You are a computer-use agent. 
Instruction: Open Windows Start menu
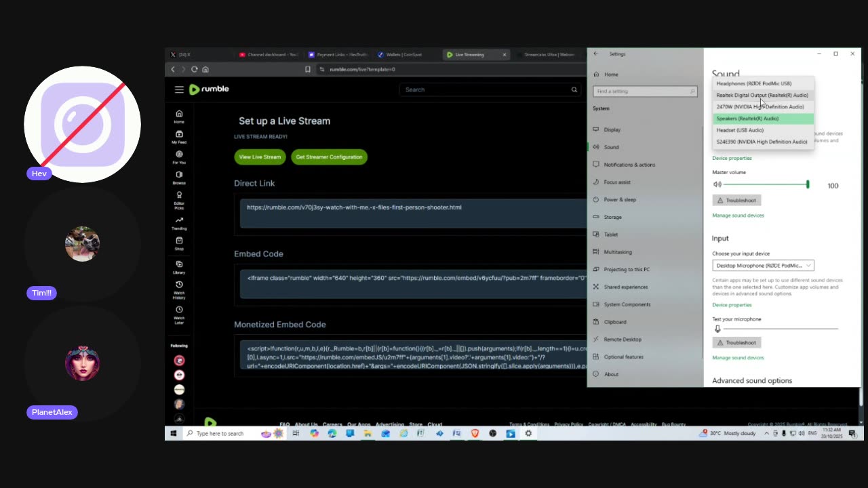tap(174, 433)
